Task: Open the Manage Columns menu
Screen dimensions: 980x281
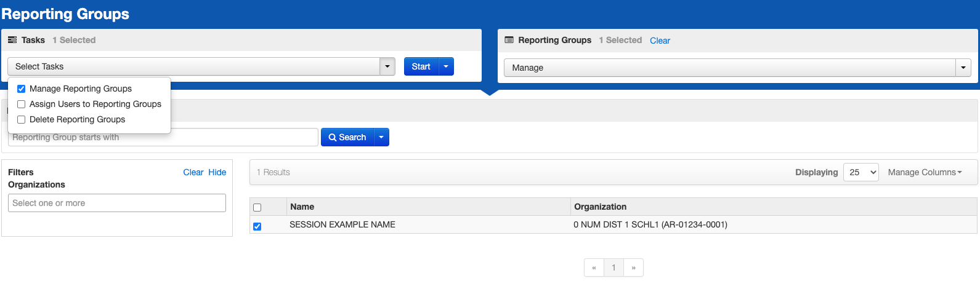Action: [x=924, y=172]
